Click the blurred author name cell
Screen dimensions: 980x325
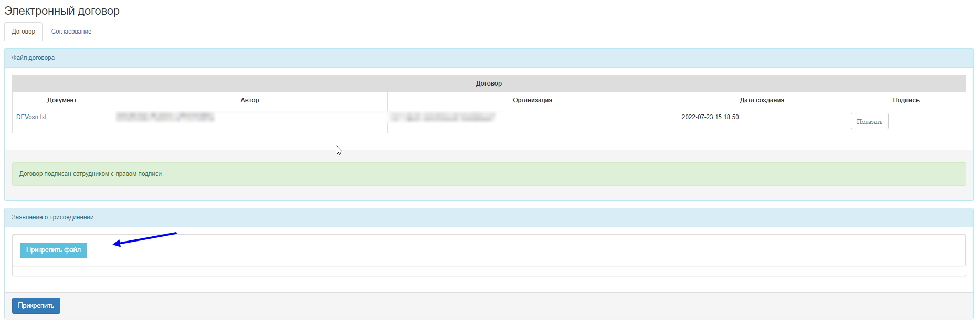click(x=165, y=117)
